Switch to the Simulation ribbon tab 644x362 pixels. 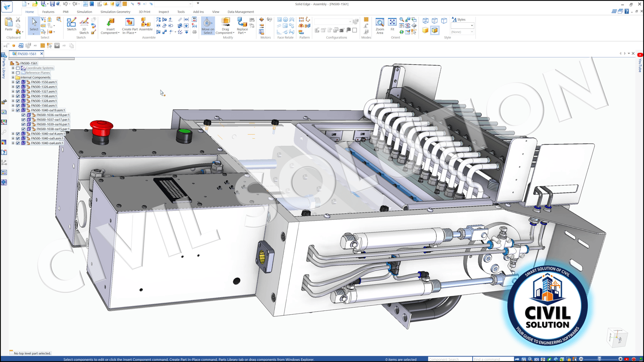point(84,12)
